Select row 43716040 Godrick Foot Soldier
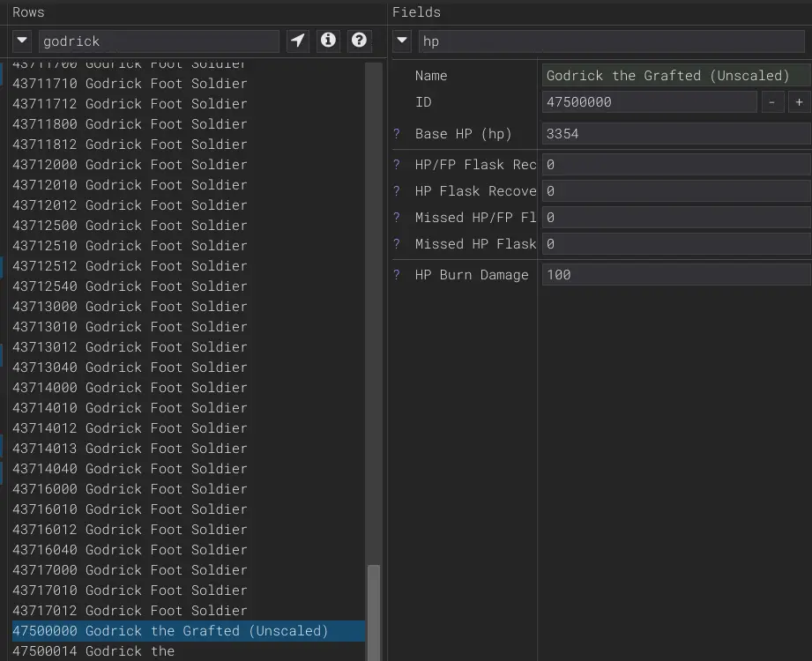The width and height of the screenshot is (812, 661). (189, 550)
